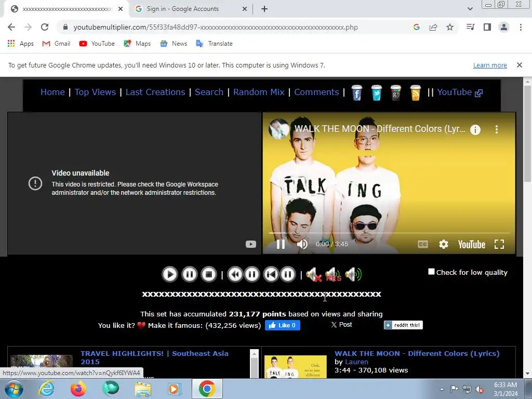This screenshot has height=399, width=532.
Task: Click the RSS feed cup icon
Action: (x=416, y=92)
